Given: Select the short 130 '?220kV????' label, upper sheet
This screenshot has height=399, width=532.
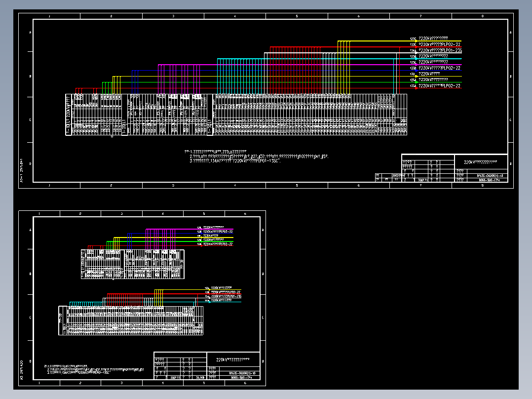Looking at the screenshot, I should (x=429, y=74).
